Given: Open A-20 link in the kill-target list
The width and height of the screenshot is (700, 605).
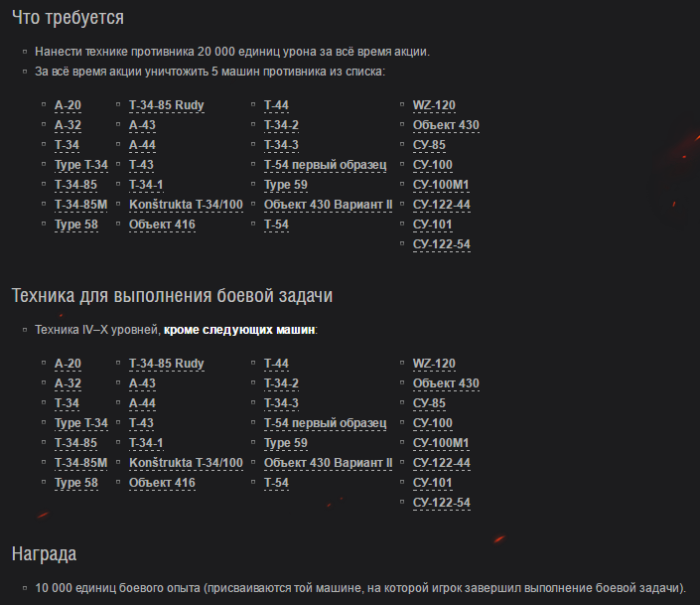Looking at the screenshot, I should click(x=68, y=105).
